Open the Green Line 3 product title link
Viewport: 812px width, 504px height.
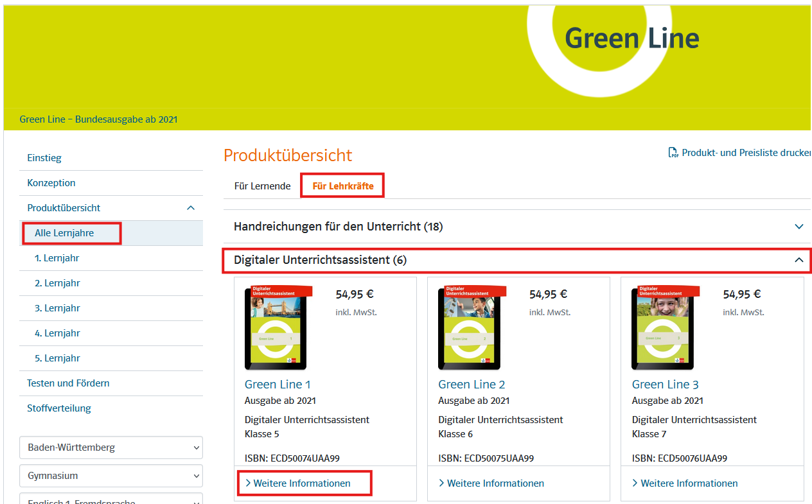pos(666,385)
